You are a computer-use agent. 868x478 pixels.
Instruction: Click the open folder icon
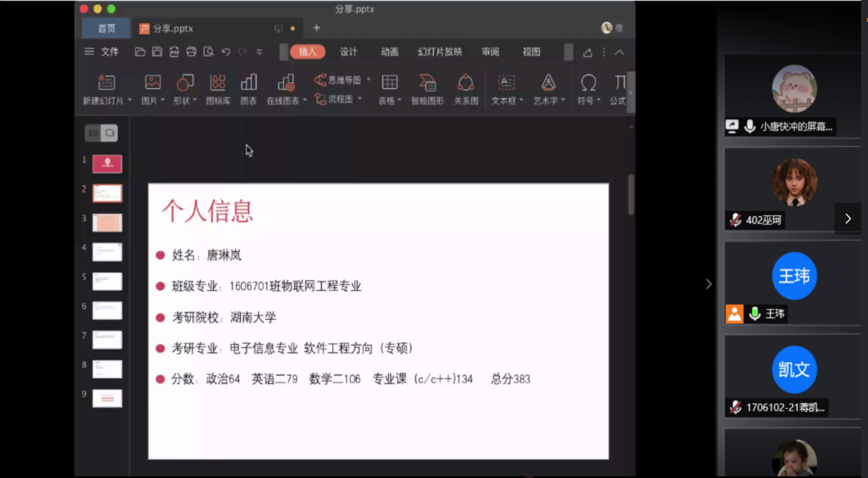pyautogui.click(x=140, y=52)
